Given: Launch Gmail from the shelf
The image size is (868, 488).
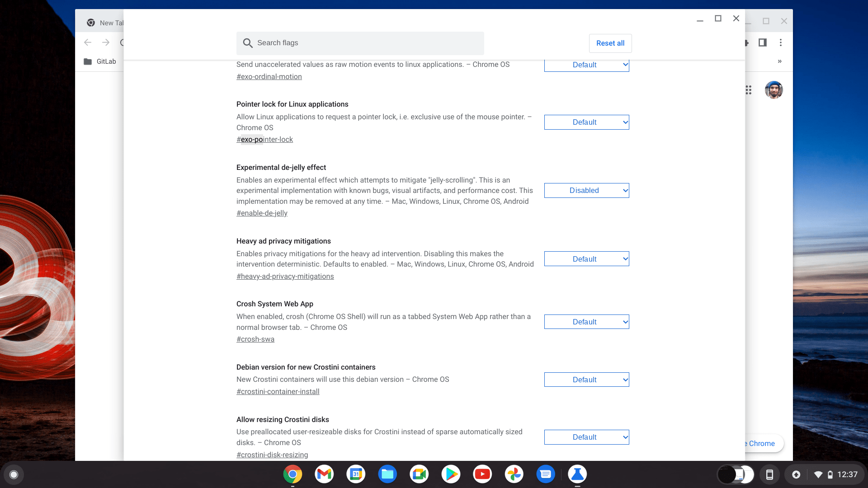Looking at the screenshot, I should (x=324, y=474).
